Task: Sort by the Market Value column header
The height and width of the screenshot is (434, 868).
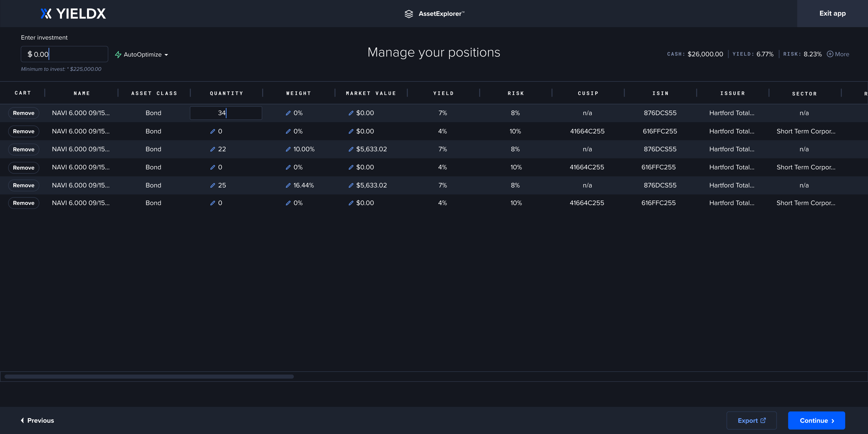Action: tap(371, 93)
